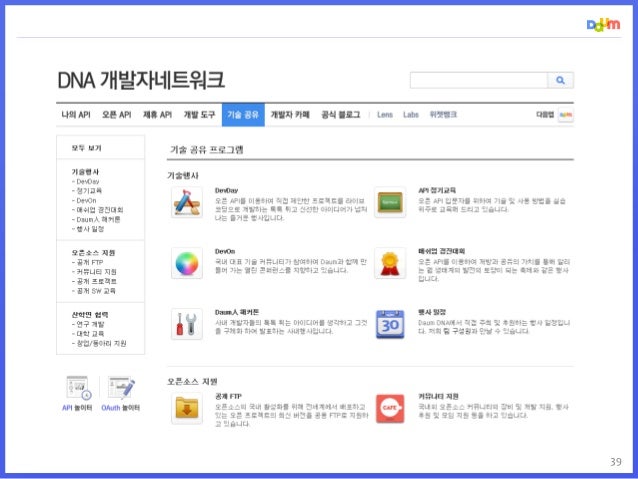Viewport: 638px width, 479px height.
Task: Click the 다음앱 icon in navigation bar
Action: click(x=566, y=115)
